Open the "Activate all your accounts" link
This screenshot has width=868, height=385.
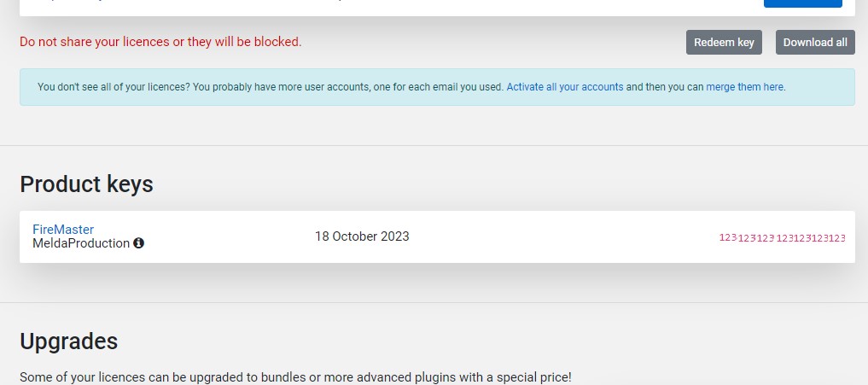[565, 87]
